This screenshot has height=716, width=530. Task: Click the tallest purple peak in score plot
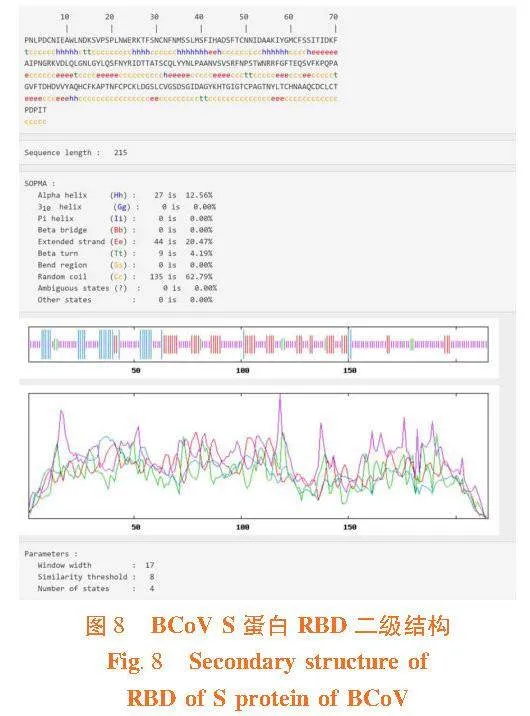click(x=280, y=397)
